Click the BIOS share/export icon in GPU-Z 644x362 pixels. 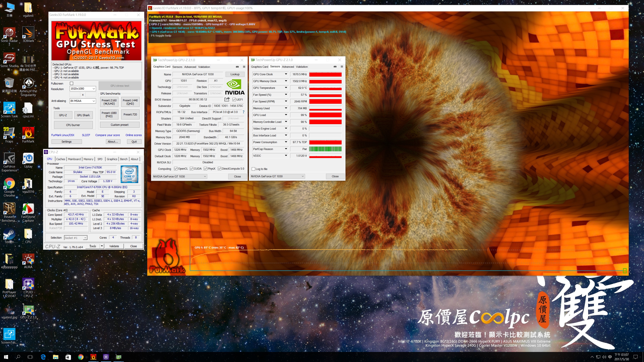[x=227, y=99]
